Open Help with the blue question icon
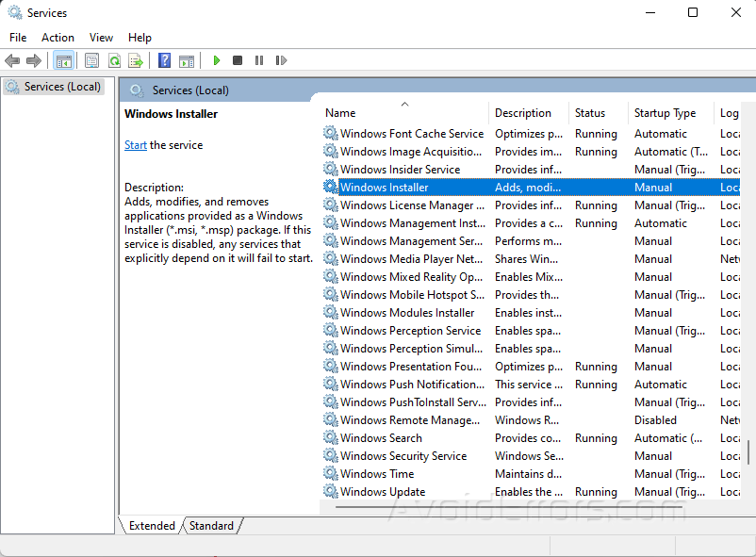Screen dimensions: 756x557 [165, 60]
